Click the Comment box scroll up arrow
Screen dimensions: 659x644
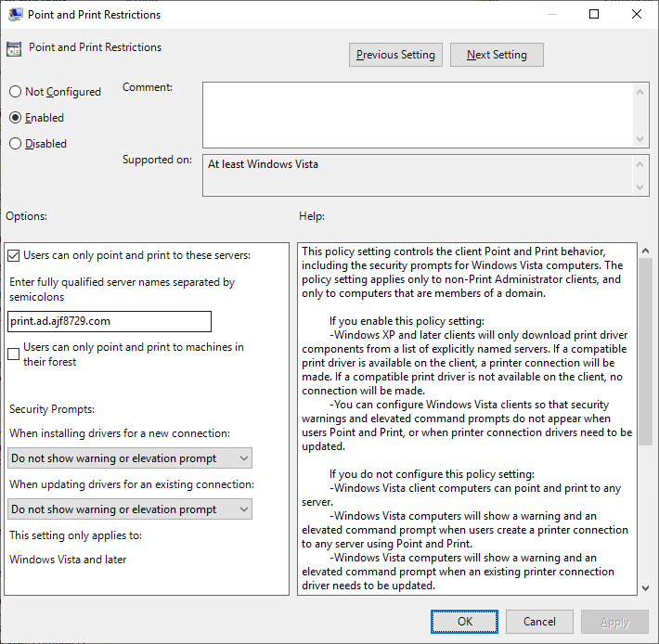[x=640, y=92]
